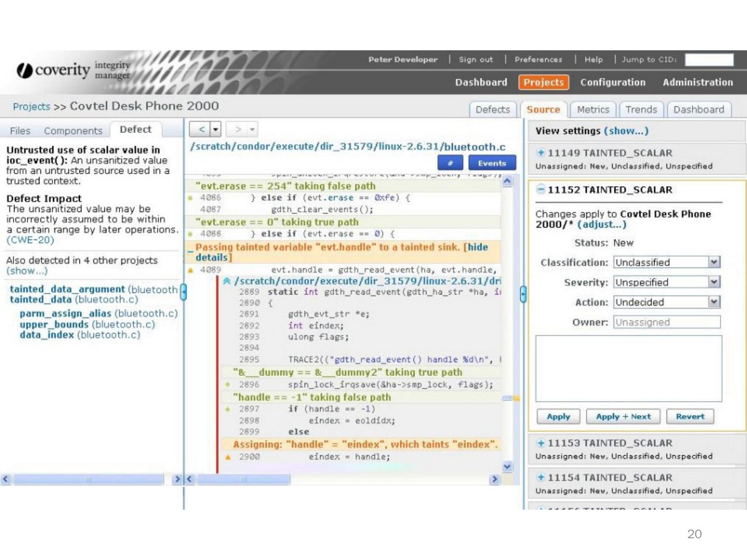This screenshot has width=747, height=560.
Task: Click the Jump to CID input field
Action: [x=709, y=60]
